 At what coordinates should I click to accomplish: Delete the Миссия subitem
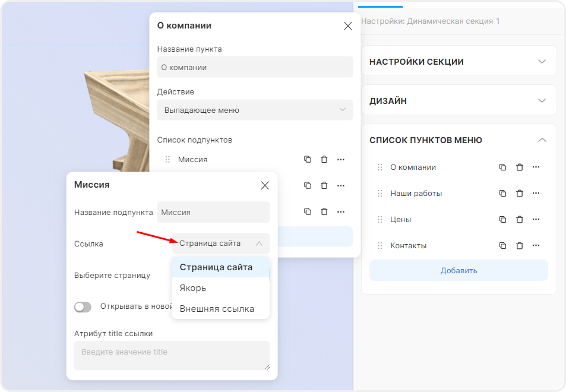(324, 159)
